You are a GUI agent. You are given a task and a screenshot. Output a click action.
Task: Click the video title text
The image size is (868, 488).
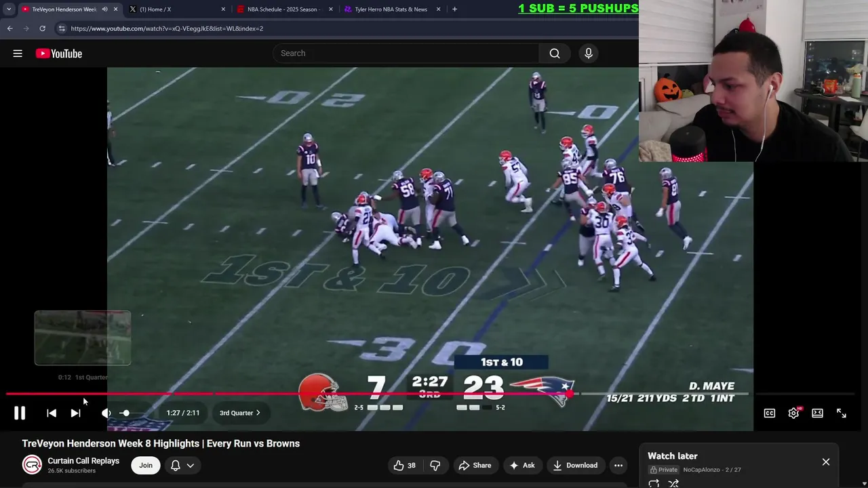pos(161,443)
